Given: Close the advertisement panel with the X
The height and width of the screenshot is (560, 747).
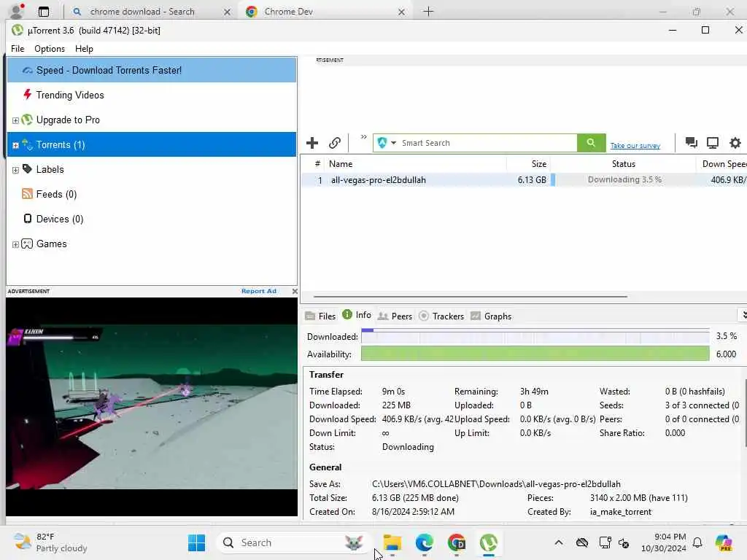Looking at the screenshot, I should point(295,291).
